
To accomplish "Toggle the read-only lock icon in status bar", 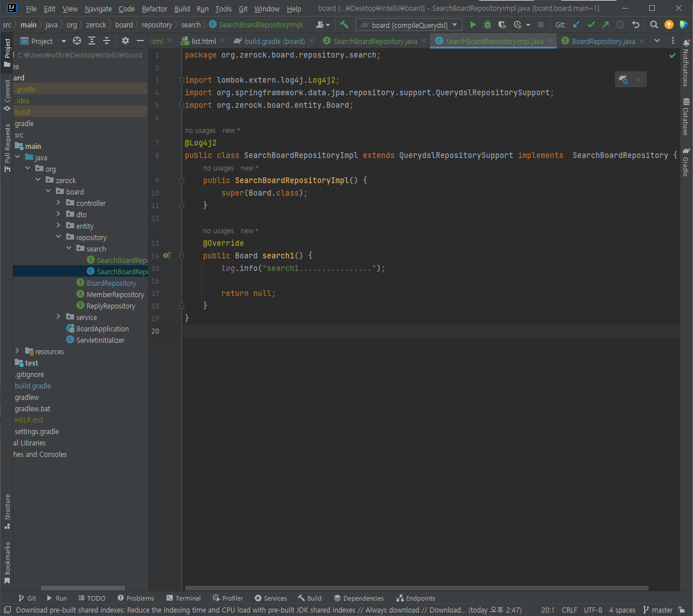I will click(x=682, y=610).
